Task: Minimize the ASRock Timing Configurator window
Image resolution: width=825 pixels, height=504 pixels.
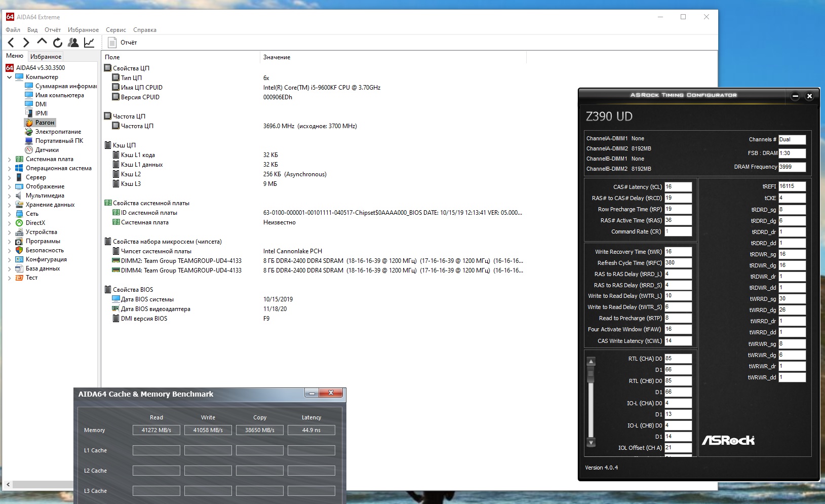Action: pos(795,96)
